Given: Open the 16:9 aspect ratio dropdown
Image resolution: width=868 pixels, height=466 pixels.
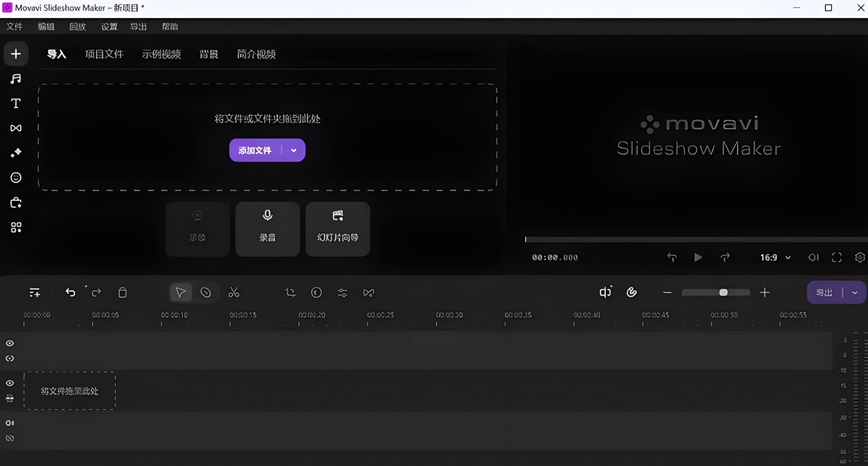Looking at the screenshot, I should pyautogui.click(x=775, y=258).
